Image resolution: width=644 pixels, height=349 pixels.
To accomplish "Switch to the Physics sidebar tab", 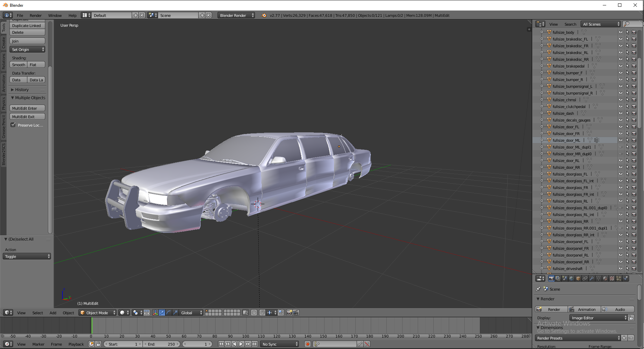I will (x=4, y=103).
